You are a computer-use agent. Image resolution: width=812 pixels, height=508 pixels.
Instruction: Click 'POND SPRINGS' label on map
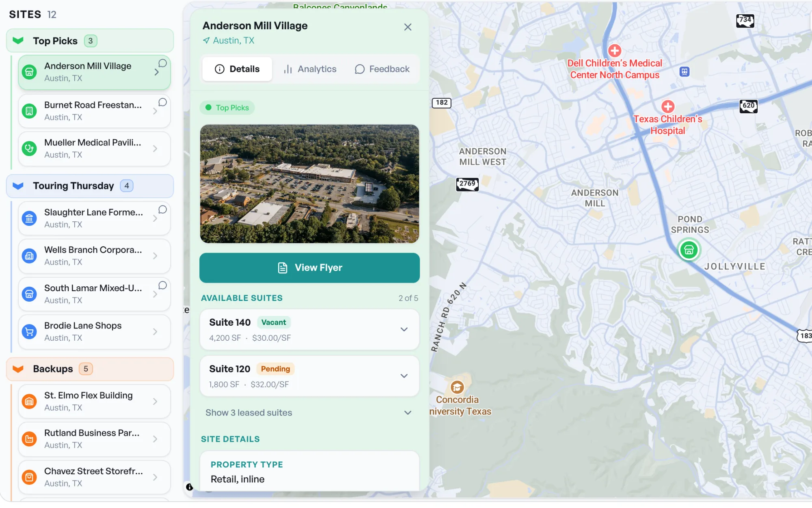[x=690, y=225]
